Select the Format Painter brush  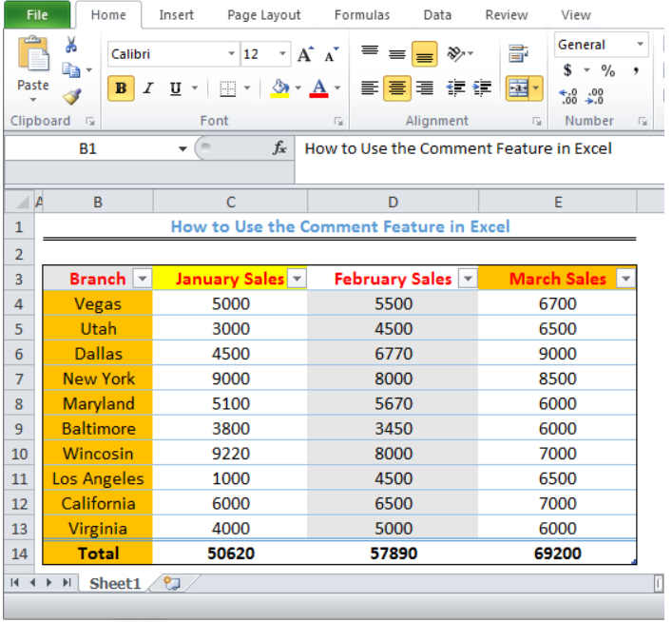[x=71, y=96]
